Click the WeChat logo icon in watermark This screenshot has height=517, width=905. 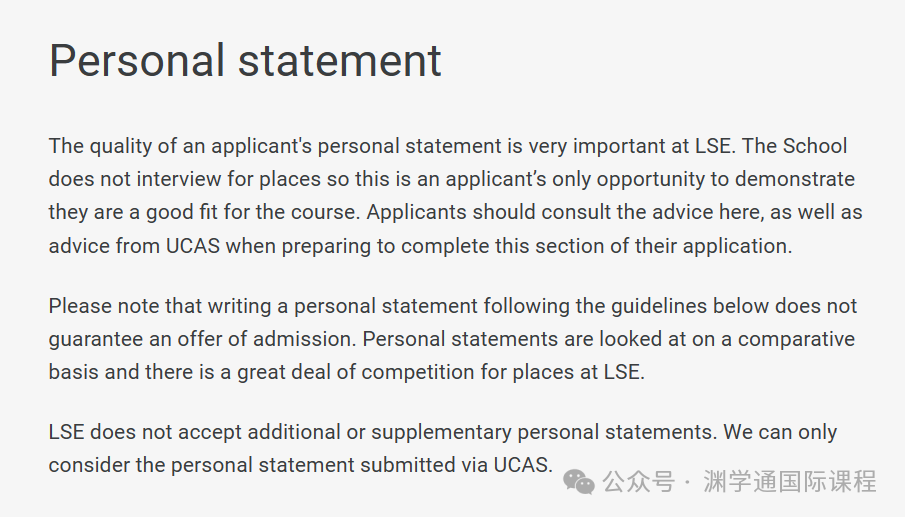click(x=579, y=481)
